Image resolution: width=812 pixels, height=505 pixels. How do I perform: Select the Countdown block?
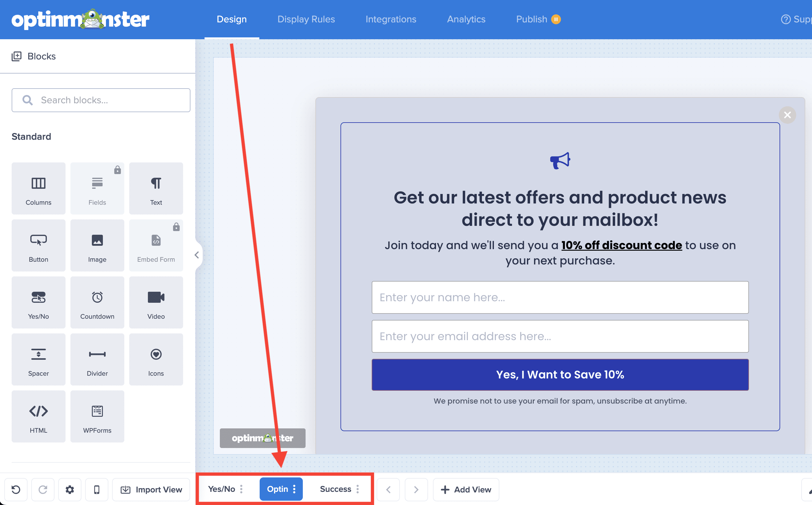coord(97,302)
